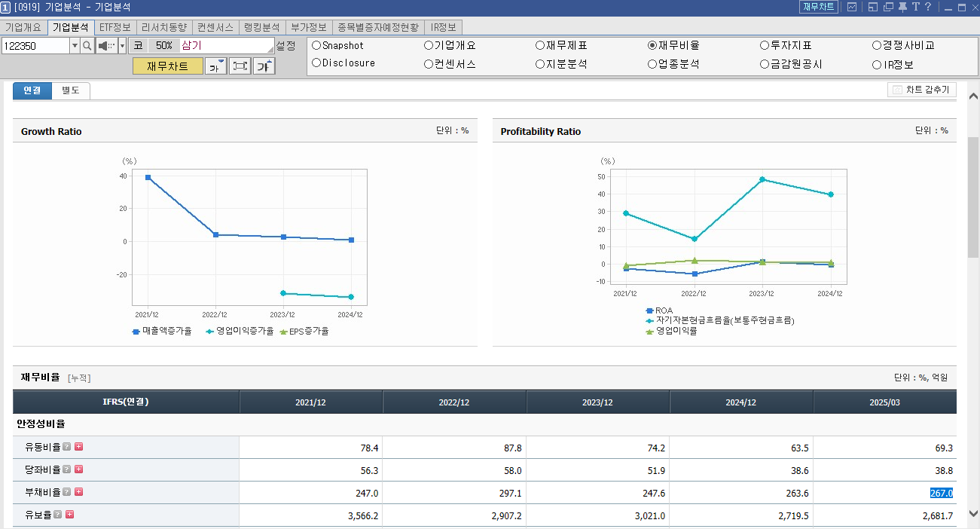Toggle the 영업이익증가율 legend item

coord(239,331)
